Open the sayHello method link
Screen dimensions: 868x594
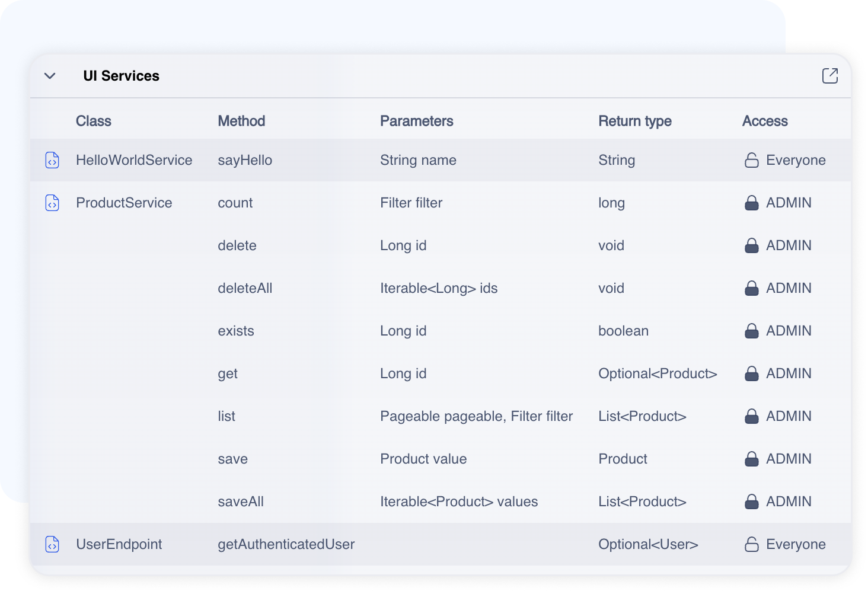(245, 160)
